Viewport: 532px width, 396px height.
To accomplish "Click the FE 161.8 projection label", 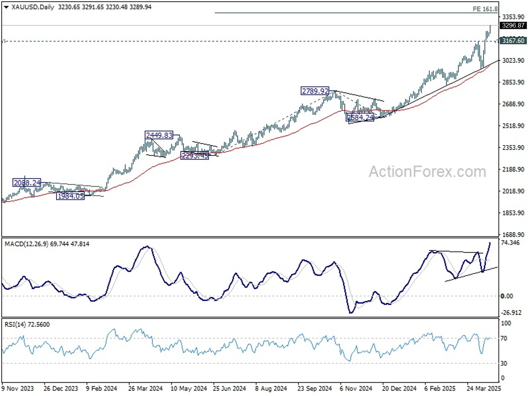I will tap(485, 9).
